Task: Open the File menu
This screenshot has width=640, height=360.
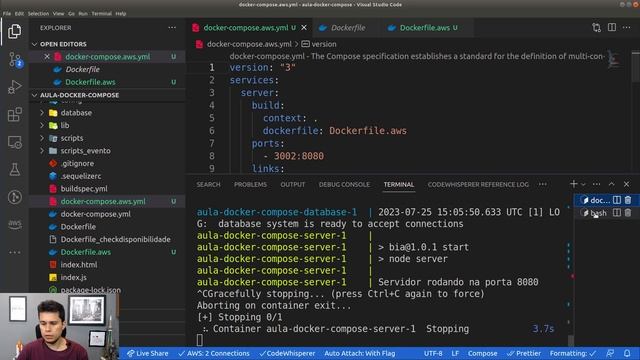Action: (x=7, y=13)
